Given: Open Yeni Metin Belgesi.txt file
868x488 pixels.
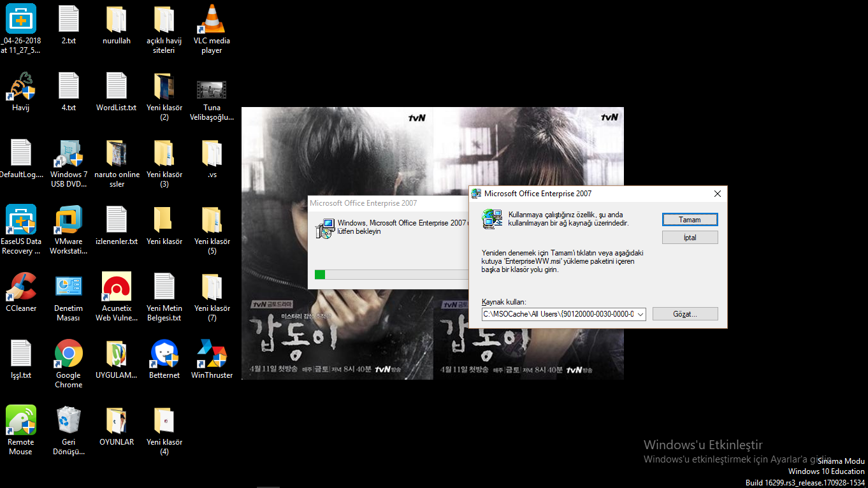Looking at the screenshot, I should 164,298.
